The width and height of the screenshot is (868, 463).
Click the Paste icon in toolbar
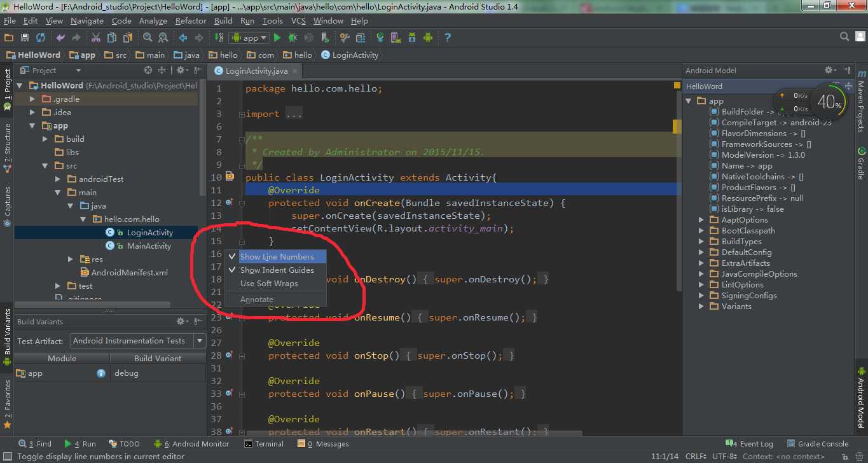tap(127, 38)
